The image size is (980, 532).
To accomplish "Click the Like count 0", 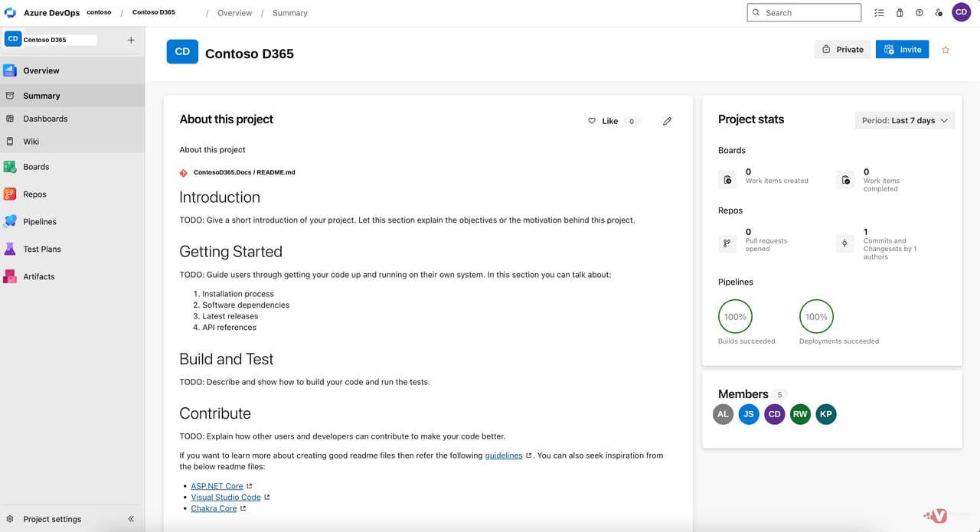I will [x=632, y=121].
